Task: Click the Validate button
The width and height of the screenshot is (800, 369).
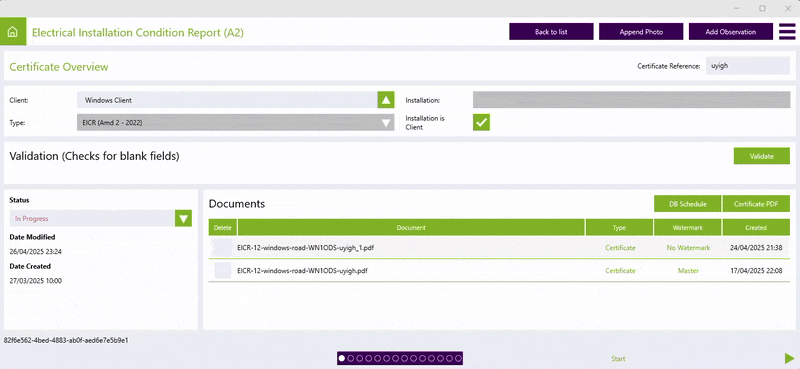Action: click(762, 156)
